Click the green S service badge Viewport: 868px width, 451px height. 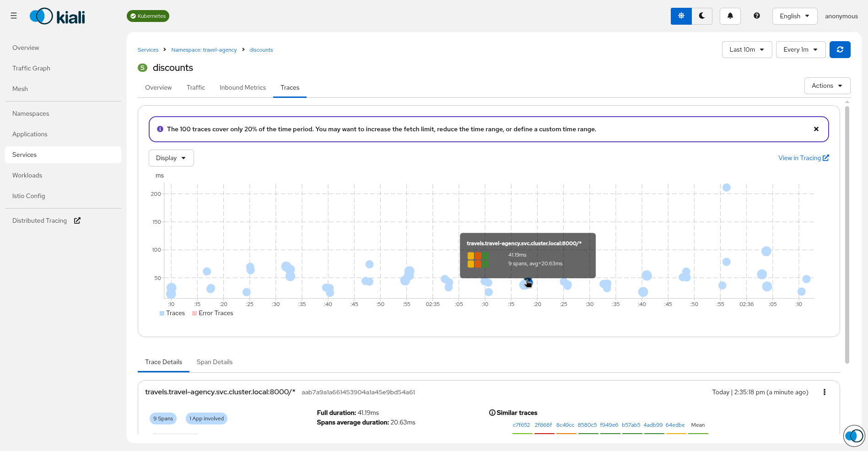click(x=142, y=68)
